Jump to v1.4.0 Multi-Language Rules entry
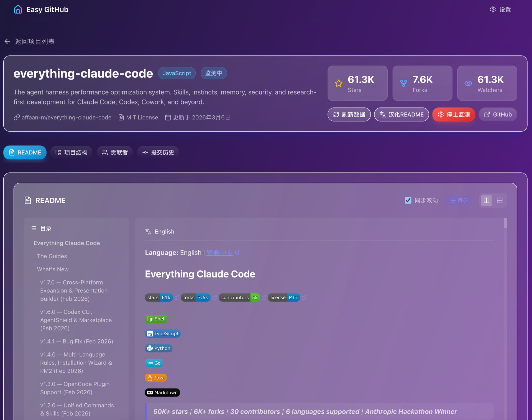The width and height of the screenshot is (532, 420). [76, 363]
